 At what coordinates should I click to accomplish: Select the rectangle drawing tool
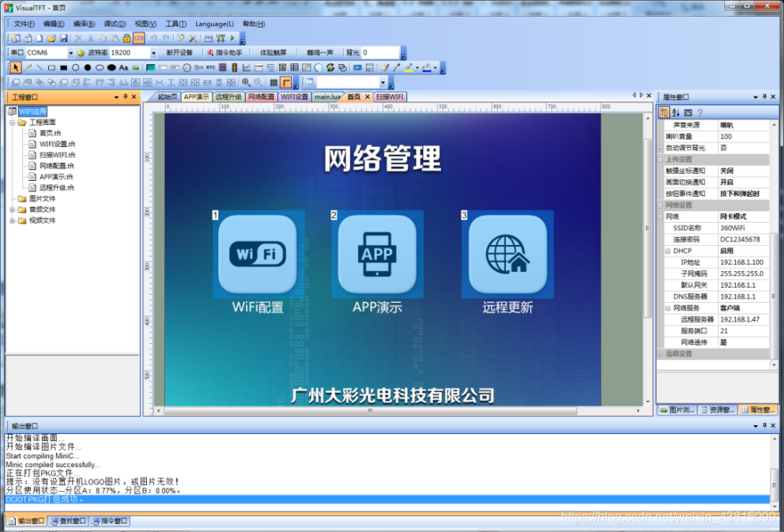coord(51,68)
